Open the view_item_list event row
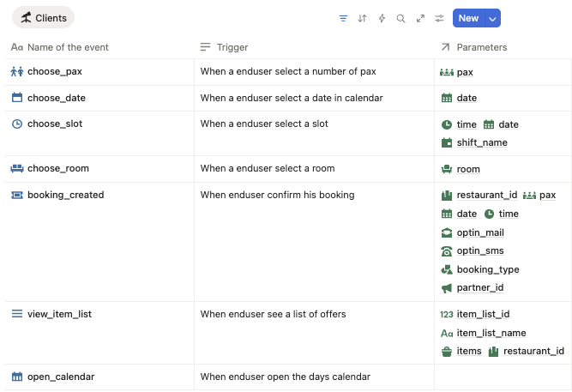 pos(59,314)
